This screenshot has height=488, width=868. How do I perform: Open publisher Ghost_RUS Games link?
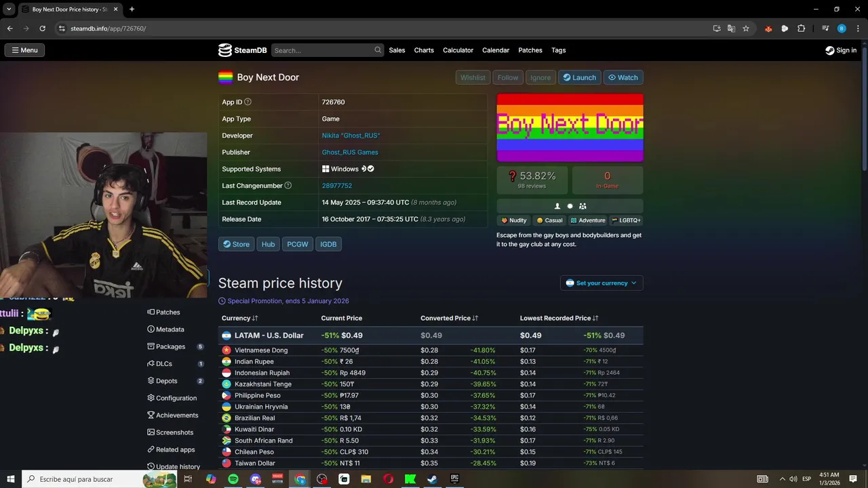[x=350, y=152]
